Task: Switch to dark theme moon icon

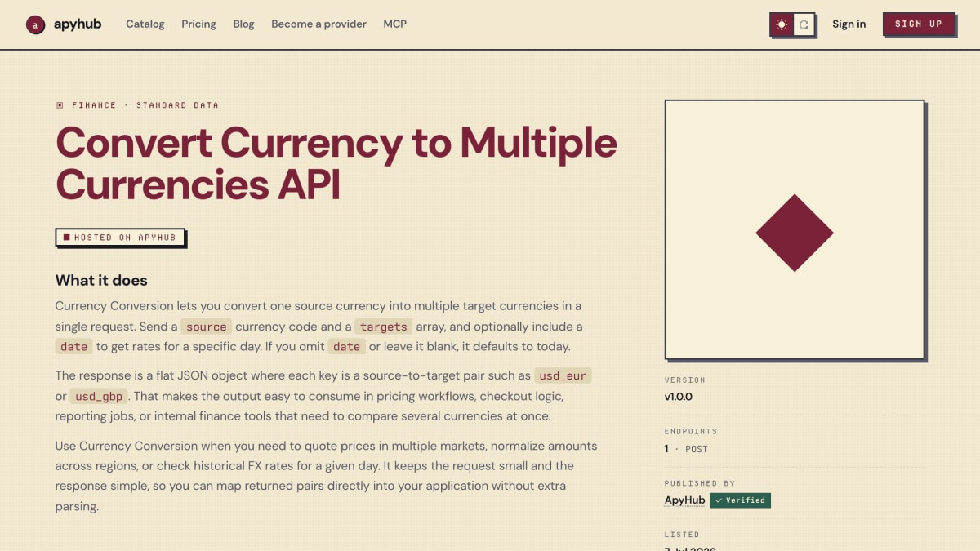Action: click(804, 24)
